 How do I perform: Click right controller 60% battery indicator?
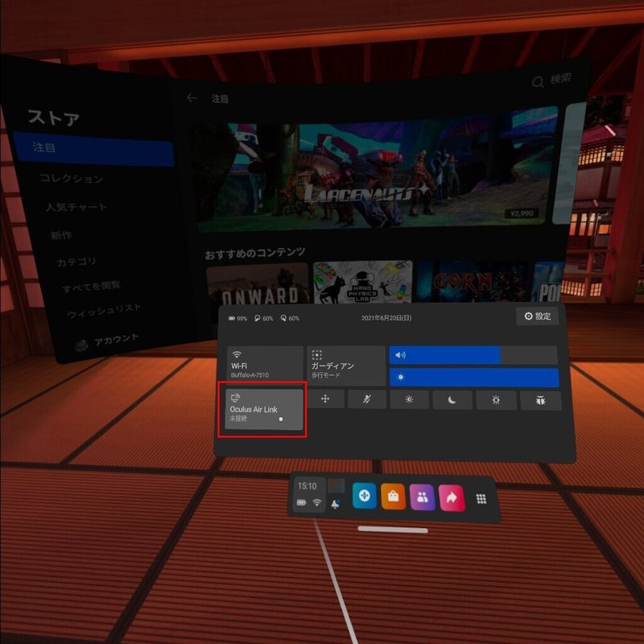pyautogui.click(x=290, y=318)
